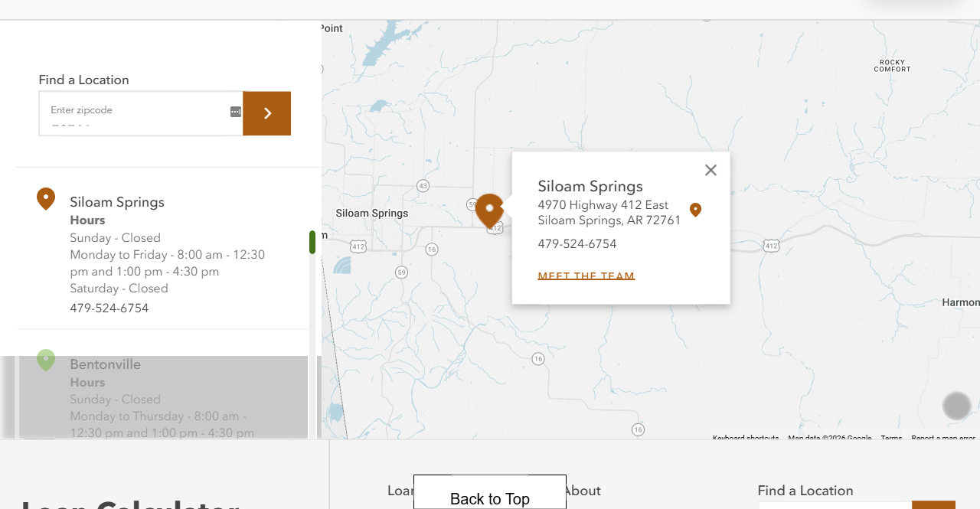Open the About footer link

tap(582, 491)
